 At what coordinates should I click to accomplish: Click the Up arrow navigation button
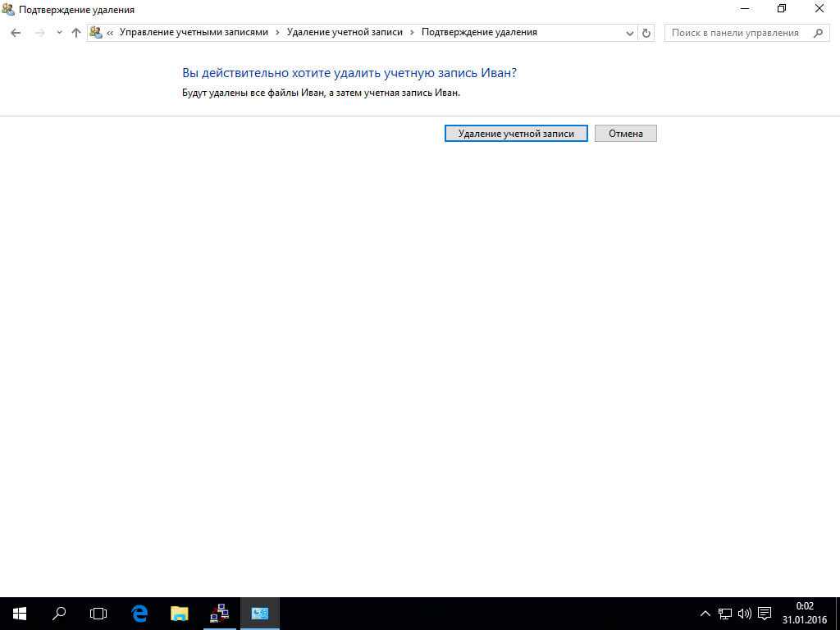pos(76,33)
